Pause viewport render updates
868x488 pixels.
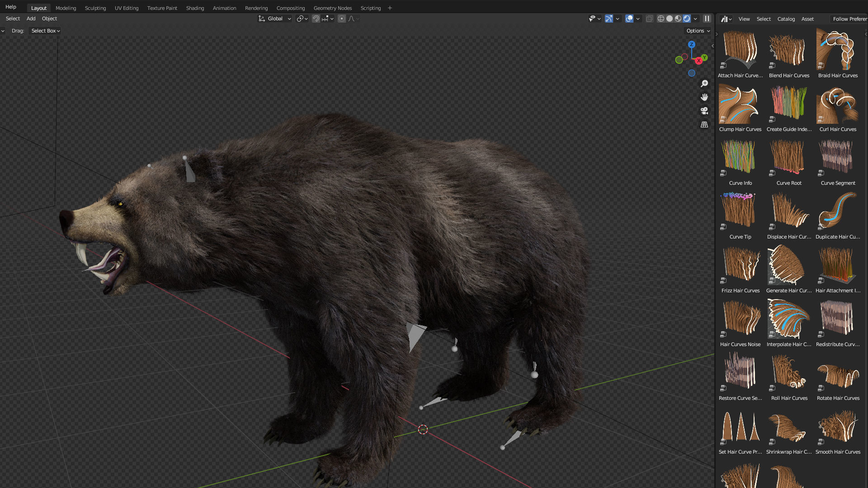707,19
